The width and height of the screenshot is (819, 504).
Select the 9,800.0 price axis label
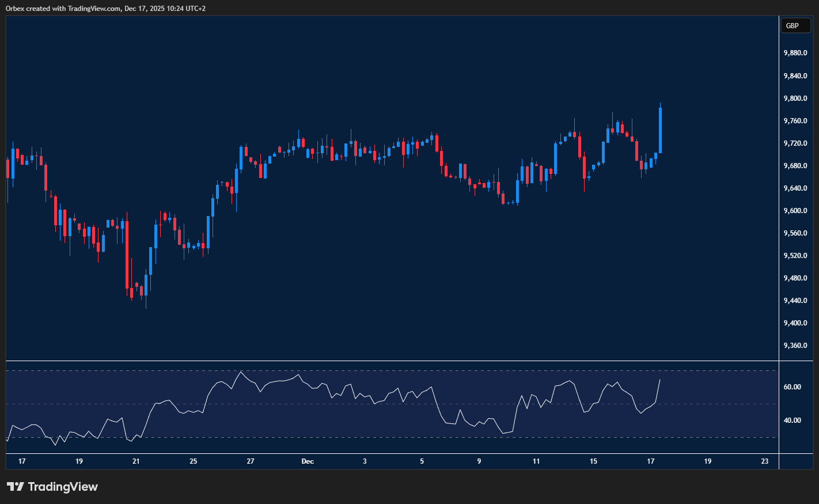point(795,98)
